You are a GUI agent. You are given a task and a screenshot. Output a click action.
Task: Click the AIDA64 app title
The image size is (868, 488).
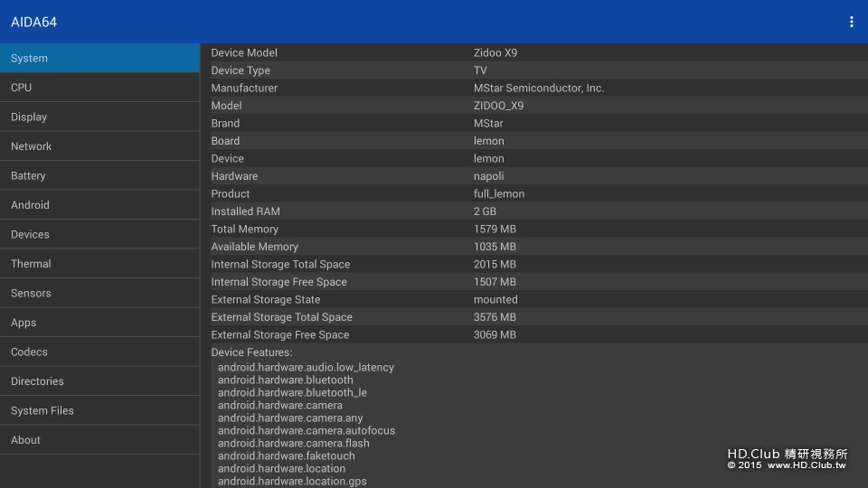point(33,22)
